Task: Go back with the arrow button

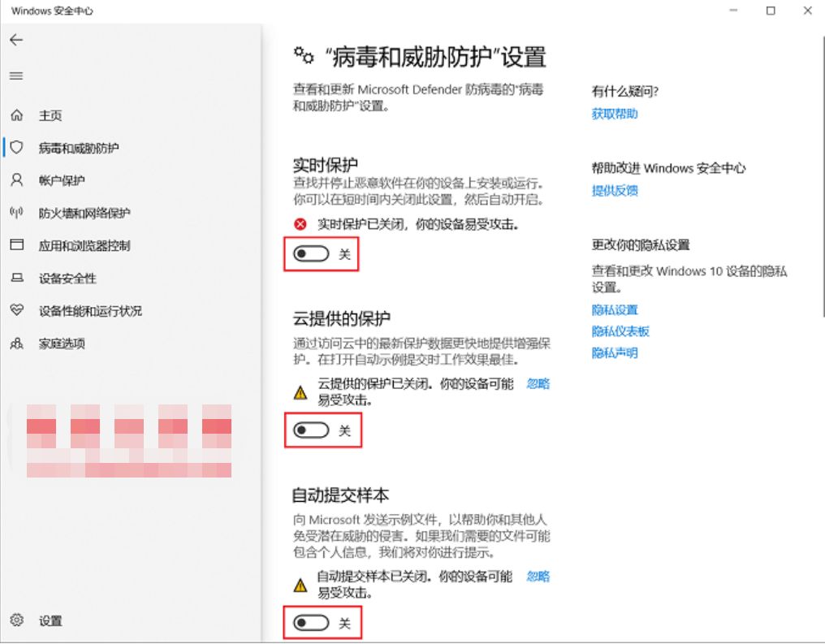Action: pos(16,39)
